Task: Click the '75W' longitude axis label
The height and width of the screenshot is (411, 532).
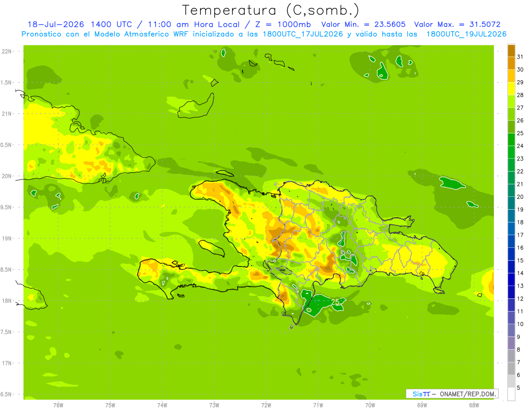Action: point(110,405)
